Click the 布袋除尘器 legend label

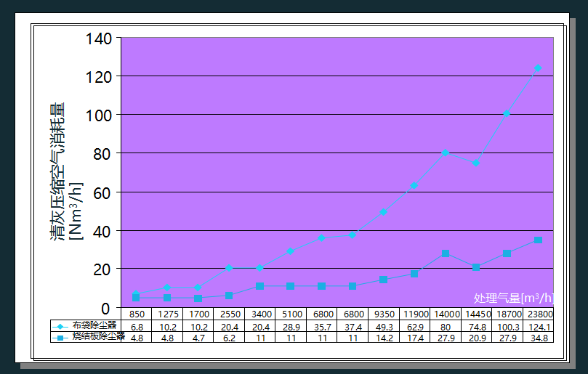click(94, 325)
